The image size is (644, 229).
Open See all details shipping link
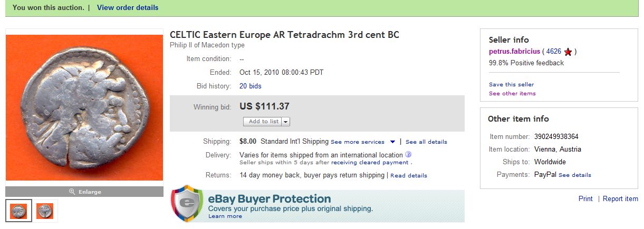click(x=426, y=142)
